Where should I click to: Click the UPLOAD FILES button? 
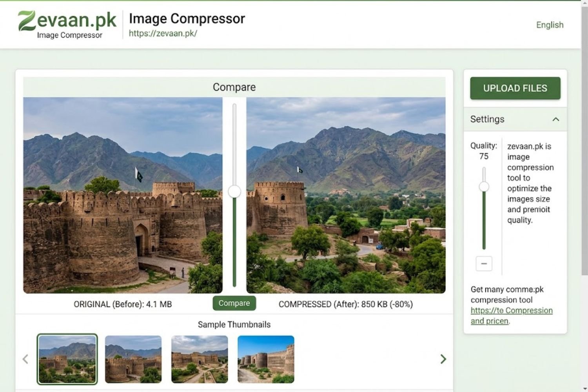tap(515, 88)
